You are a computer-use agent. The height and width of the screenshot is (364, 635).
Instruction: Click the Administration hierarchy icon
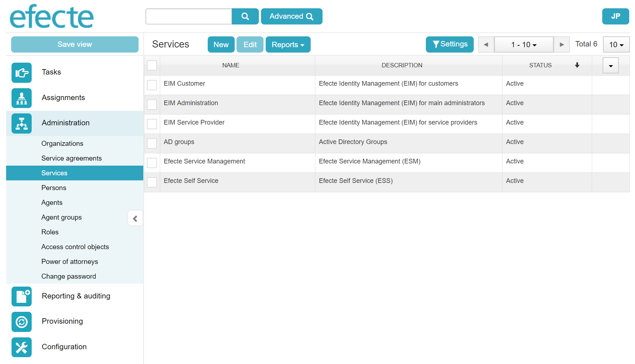[x=22, y=123]
